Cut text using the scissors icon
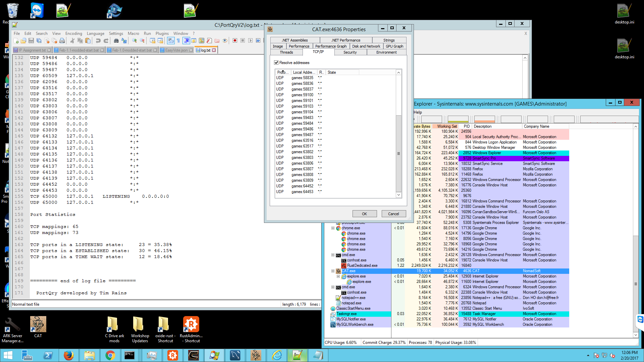Screen dimensions: 644x362 pyautogui.click(x=72, y=41)
